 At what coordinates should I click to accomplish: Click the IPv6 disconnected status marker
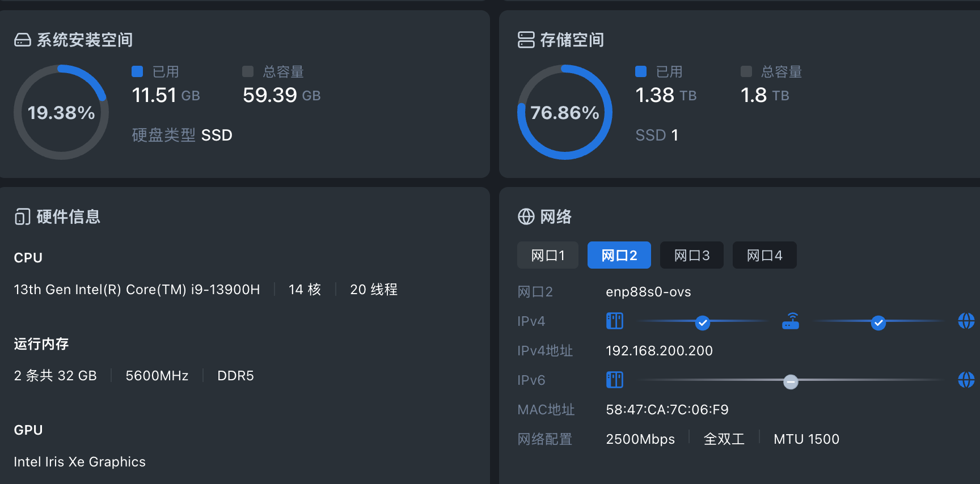(x=791, y=381)
